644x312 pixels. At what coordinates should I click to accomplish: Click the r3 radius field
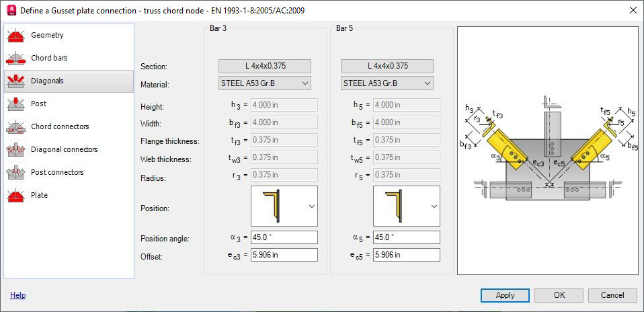284,175
